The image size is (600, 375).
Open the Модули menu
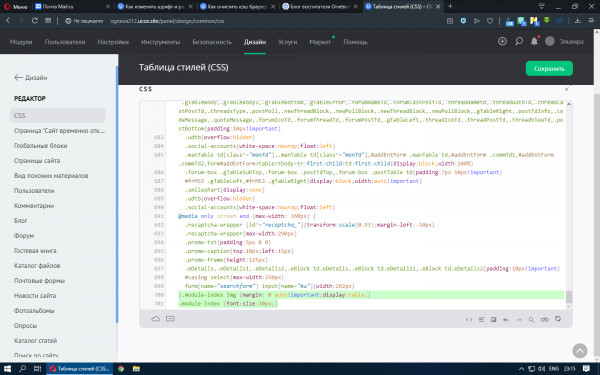21,42
